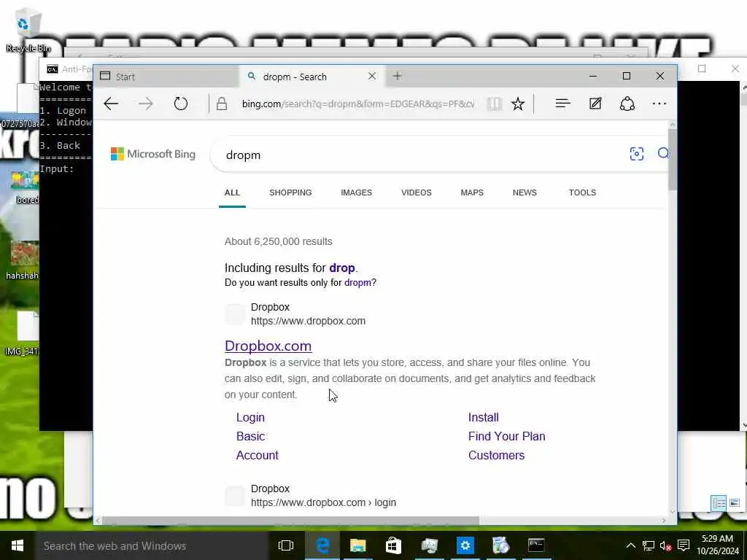Open the Store from the taskbar
Screen dimensions: 747x560
(x=393, y=545)
